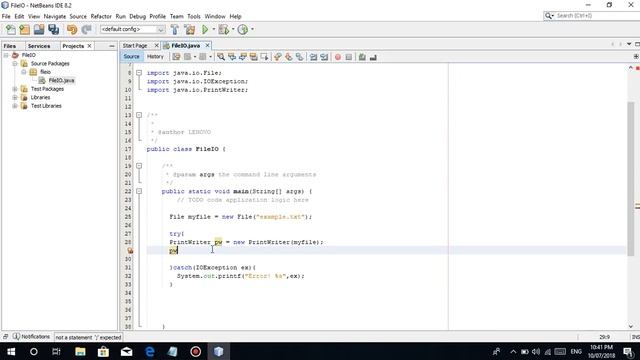Click the Shift Line Left icon

[313, 57]
